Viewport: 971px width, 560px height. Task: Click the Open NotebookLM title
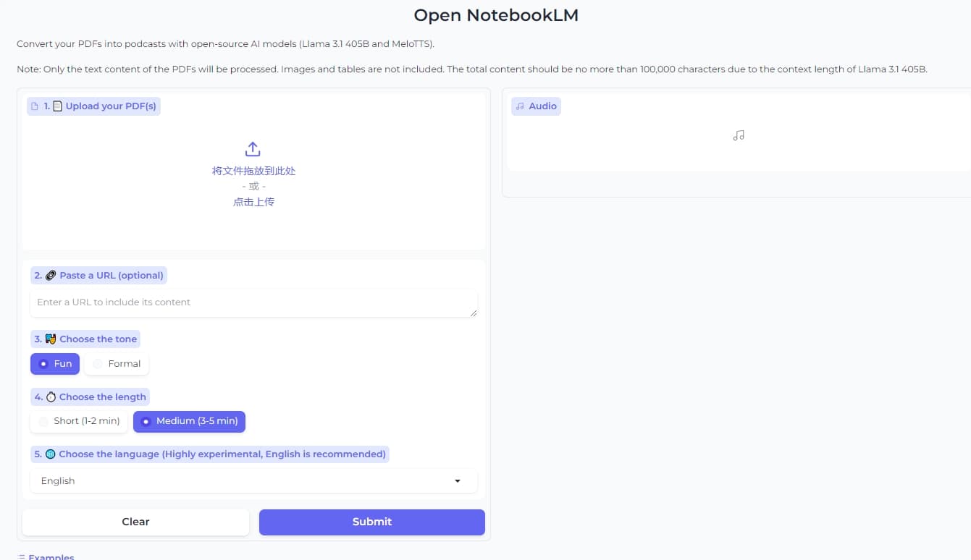pyautogui.click(x=496, y=15)
